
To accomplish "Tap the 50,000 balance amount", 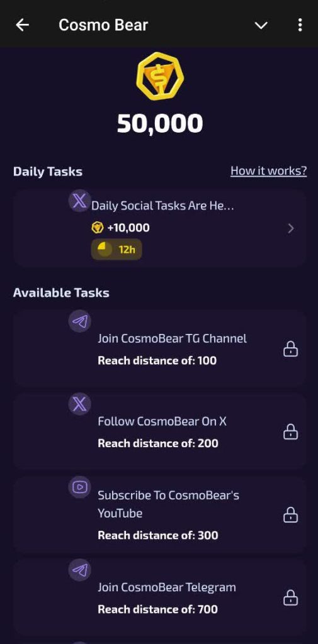I will pos(160,124).
